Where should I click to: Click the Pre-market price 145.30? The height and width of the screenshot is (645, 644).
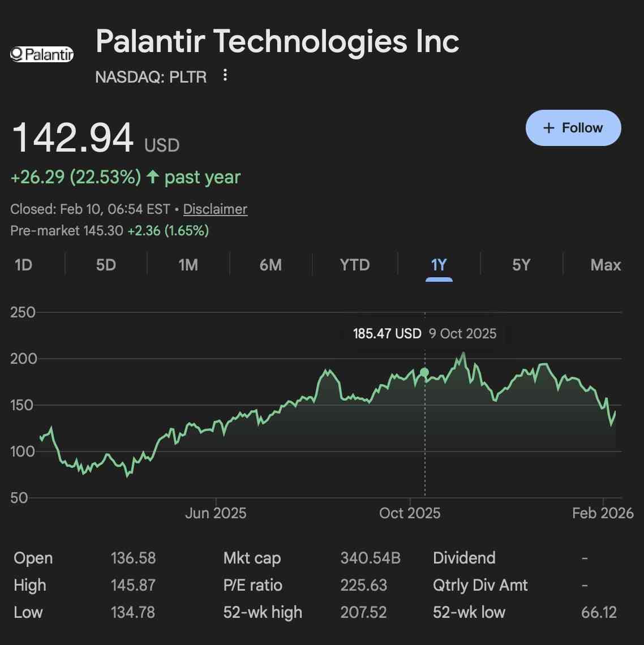click(x=103, y=230)
